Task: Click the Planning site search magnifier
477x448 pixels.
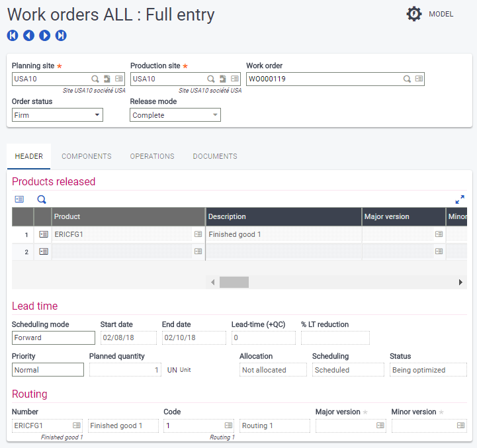Action: [95, 79]
